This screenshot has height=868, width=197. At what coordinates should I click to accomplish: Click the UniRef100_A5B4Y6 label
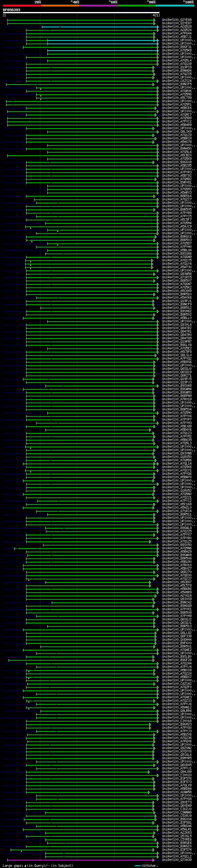coord(177,430)
